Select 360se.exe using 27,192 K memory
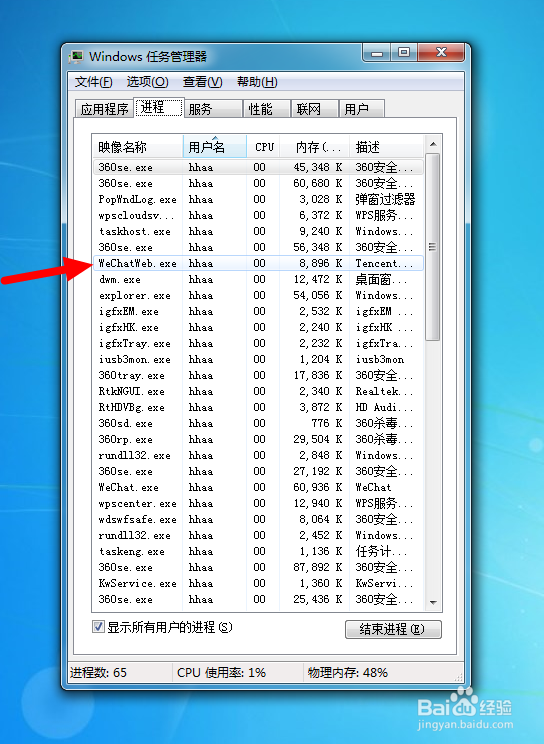Viewport: 544px width, 744px height. point(259,472)
